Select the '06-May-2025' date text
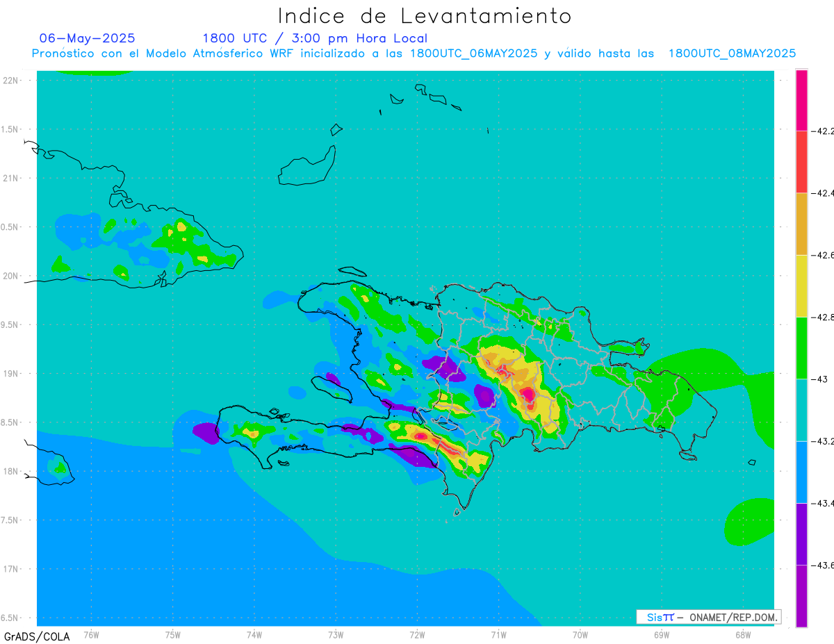 click(88, 38)
